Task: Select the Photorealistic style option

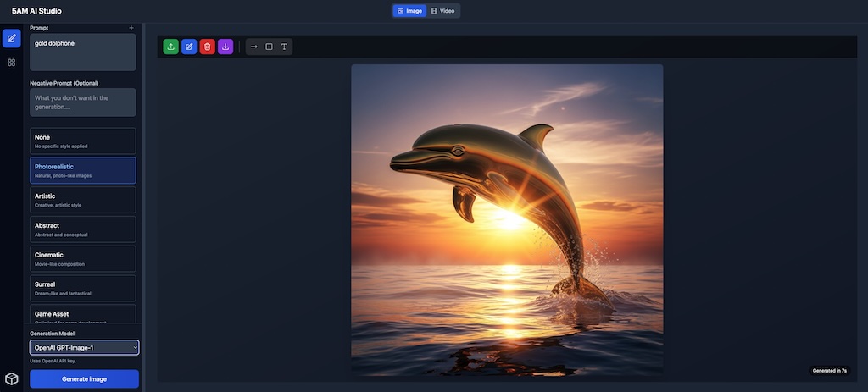Action: [x=83, y=170]
